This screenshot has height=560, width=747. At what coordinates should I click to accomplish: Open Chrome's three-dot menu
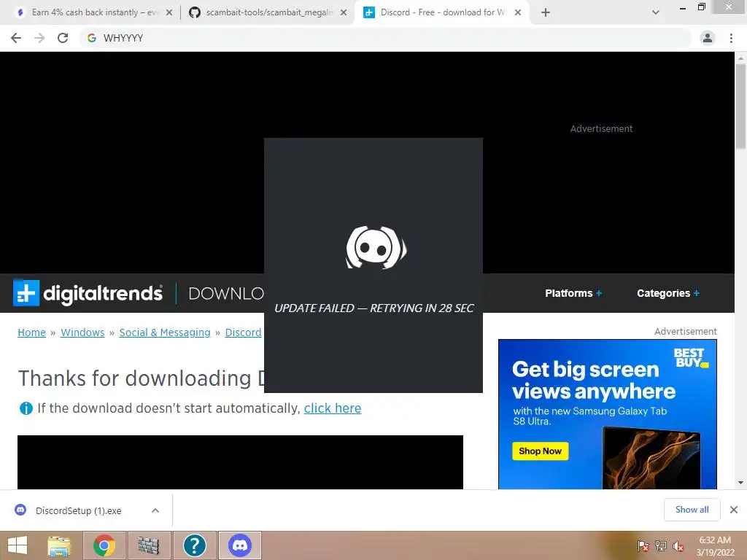tap(731, 38)
